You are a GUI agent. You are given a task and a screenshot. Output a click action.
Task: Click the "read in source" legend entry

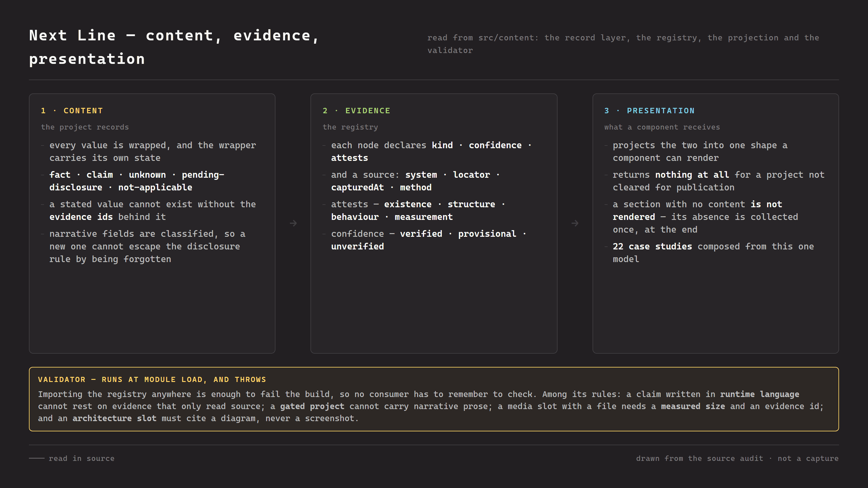(x=72, y=458)
